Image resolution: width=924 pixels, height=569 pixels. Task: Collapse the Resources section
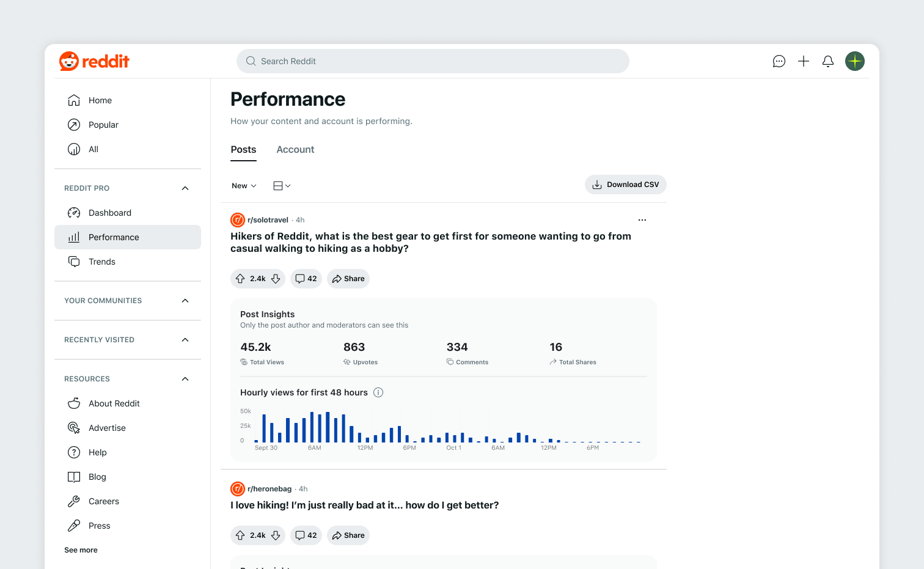click(x=185, y=379)
